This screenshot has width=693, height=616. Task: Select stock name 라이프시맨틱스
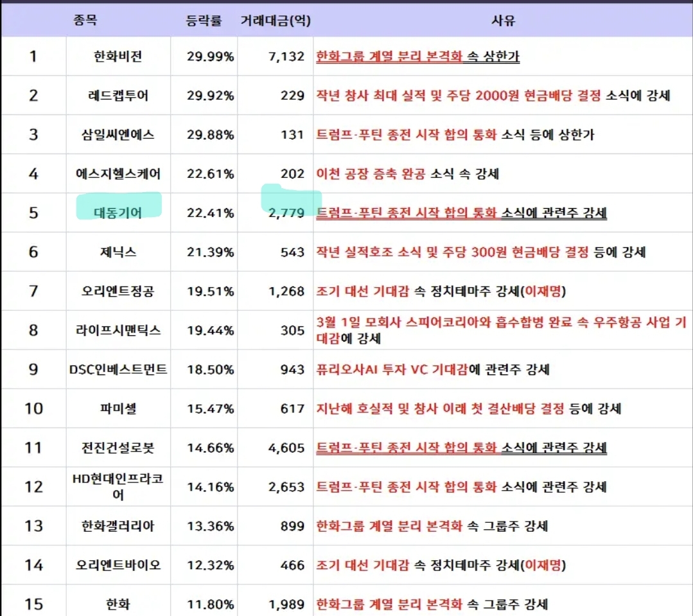[118, 330]
